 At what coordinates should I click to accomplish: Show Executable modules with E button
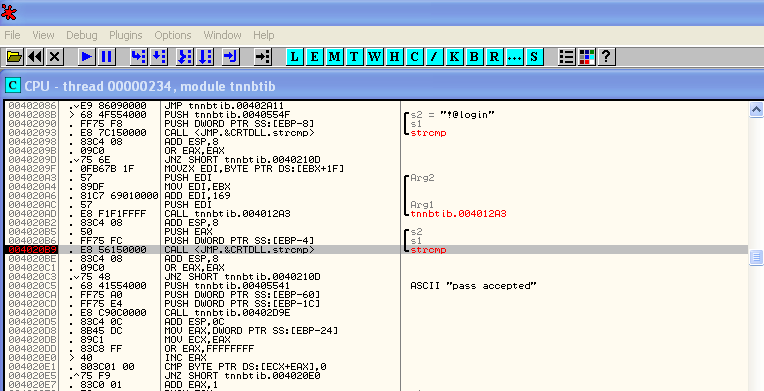click(315, 57)
